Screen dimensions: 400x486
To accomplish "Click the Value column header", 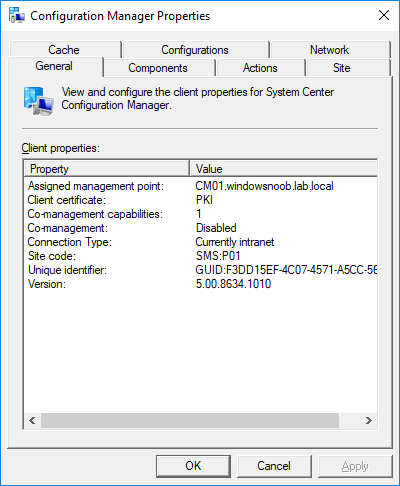I will [x=284, y=169].
